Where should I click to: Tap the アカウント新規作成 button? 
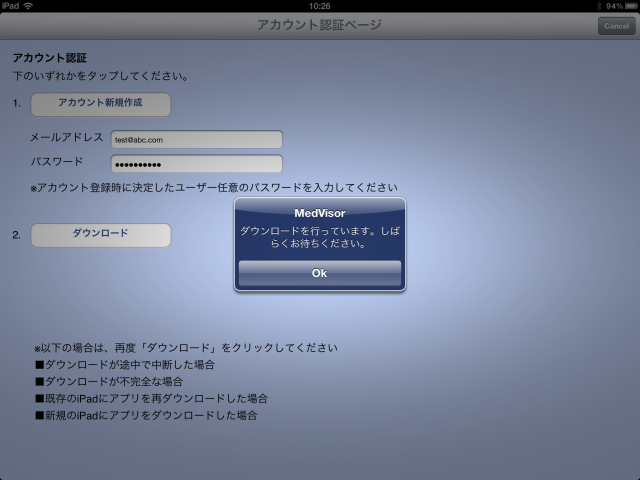click(x=100, y=103)
